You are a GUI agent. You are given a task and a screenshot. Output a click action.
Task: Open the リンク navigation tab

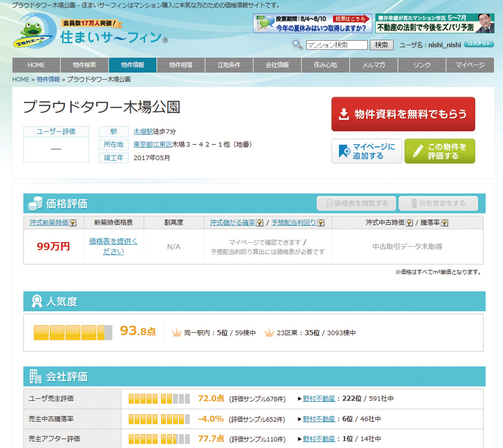(x=422, y=65)
